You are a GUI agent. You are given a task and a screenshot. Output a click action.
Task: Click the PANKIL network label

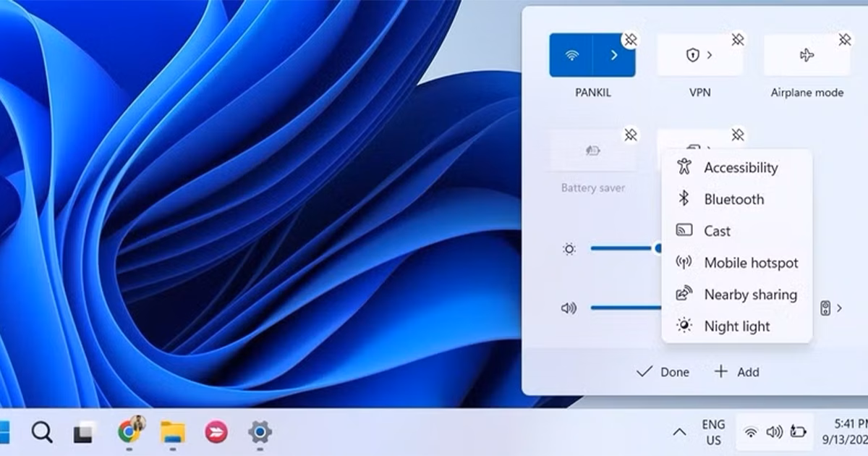[x=592, y=93]
